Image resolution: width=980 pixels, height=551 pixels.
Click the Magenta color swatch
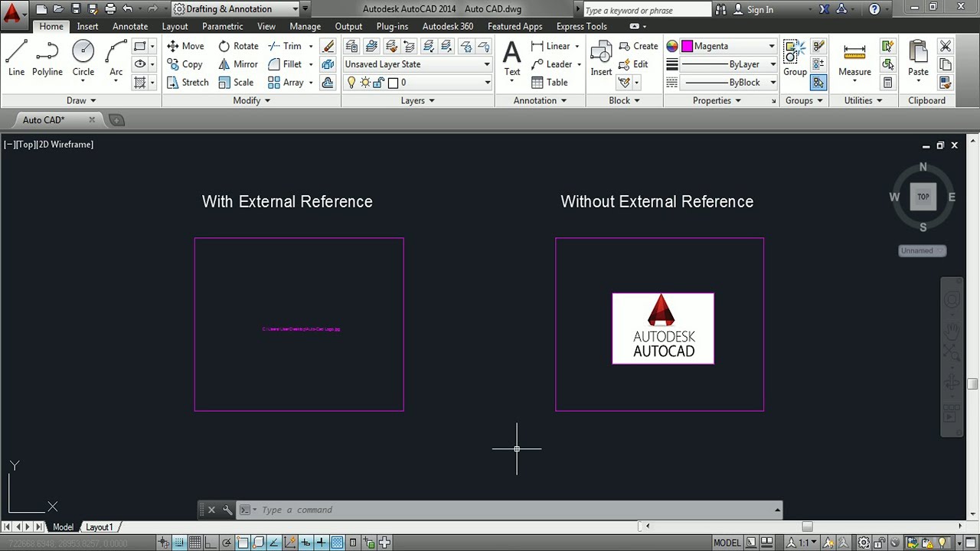(x=687, y=46)
